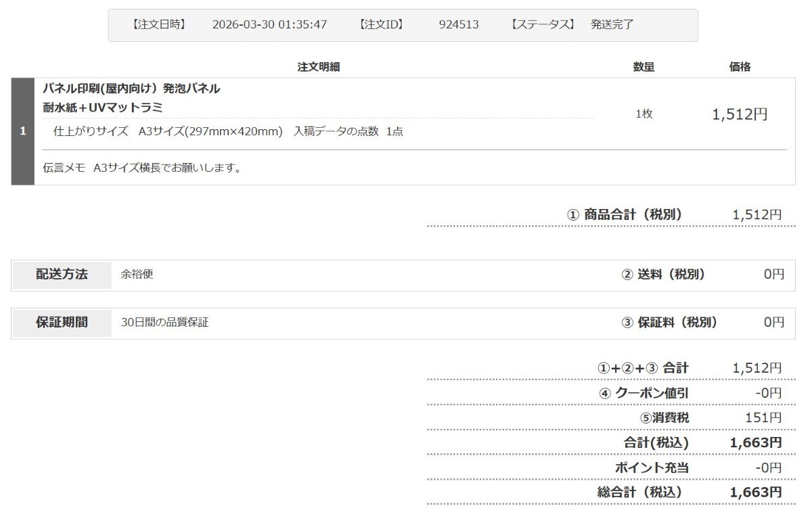812x527 pixels.
Task: Click the 配送方法 label cell
Action: tap(62, 275)
